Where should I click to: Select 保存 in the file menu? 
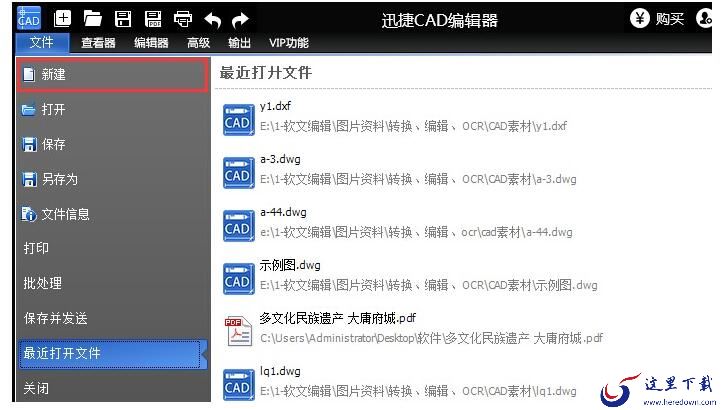[x=113, y=144]
